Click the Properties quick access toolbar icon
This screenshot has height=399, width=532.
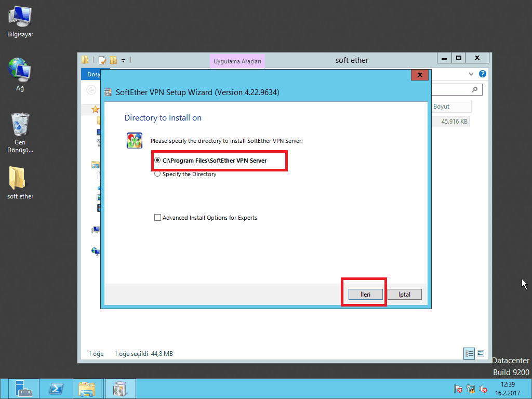point(102,60)
